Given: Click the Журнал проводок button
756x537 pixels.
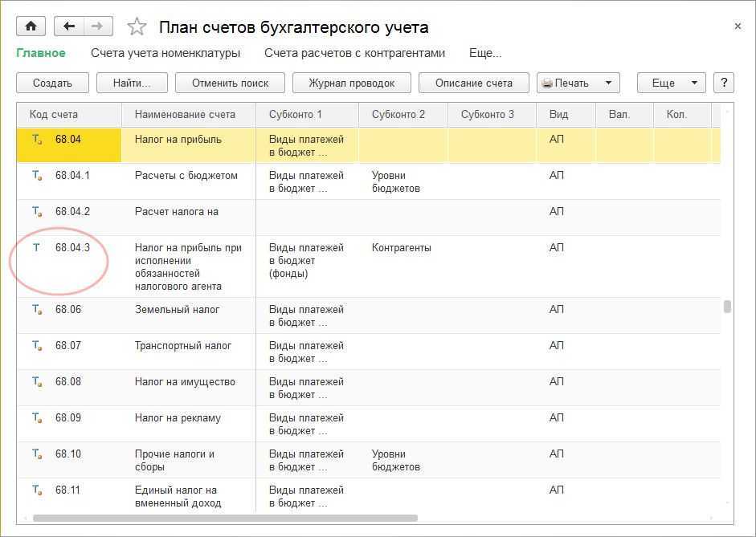Looking at the screenshot, I should coord(352,83).
